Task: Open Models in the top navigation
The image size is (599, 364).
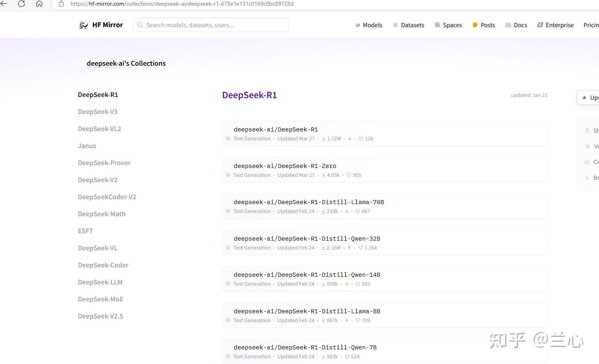Action: [372, 25]
